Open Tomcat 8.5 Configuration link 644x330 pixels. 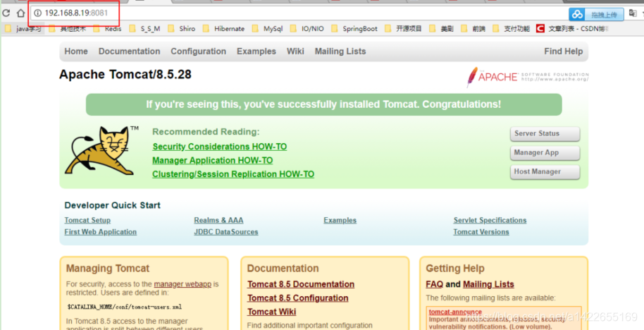[298, 298]
